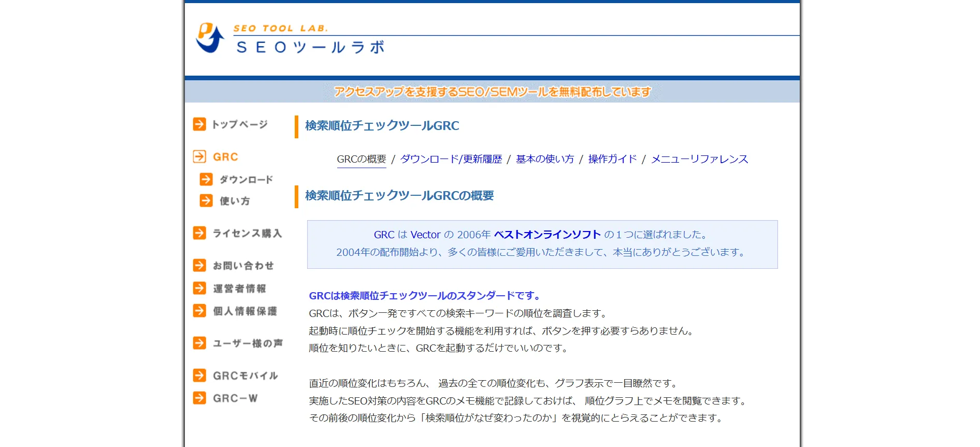The image size is (980, 447).
Task: Open GRC-W in the sidebar
Action: click(x=235, y=398)
